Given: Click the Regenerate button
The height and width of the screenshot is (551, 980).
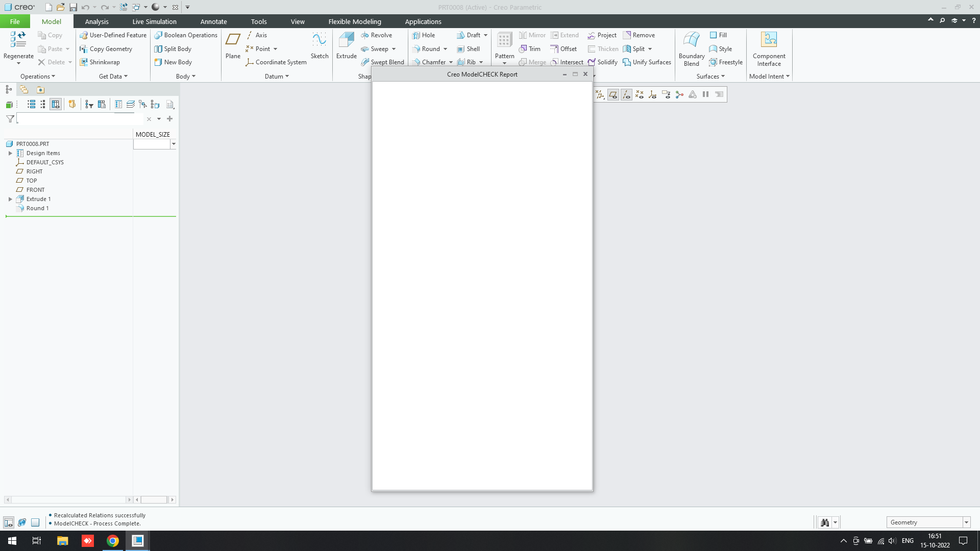Looking at the screenshot, I should coord(18,46).
